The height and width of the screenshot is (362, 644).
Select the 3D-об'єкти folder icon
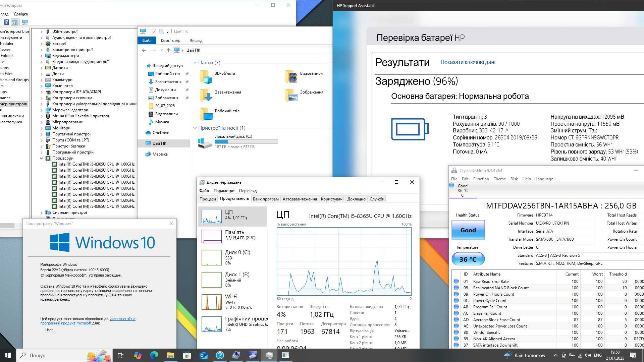(206, 77)
